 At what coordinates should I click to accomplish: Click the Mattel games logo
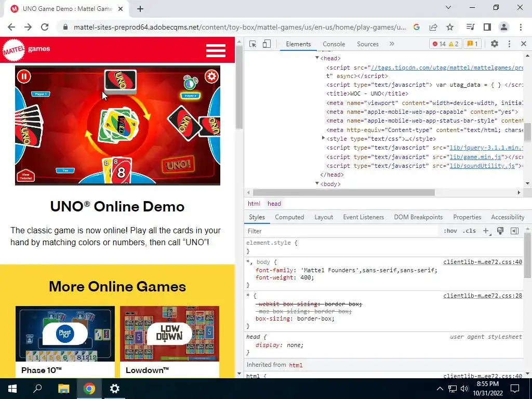[26, 50]
